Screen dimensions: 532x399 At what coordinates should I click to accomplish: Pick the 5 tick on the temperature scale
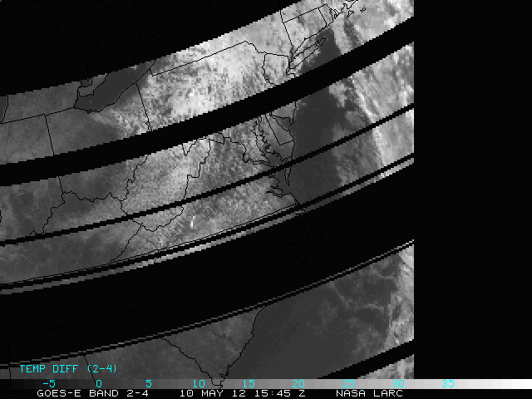click(x=148, y=383)
